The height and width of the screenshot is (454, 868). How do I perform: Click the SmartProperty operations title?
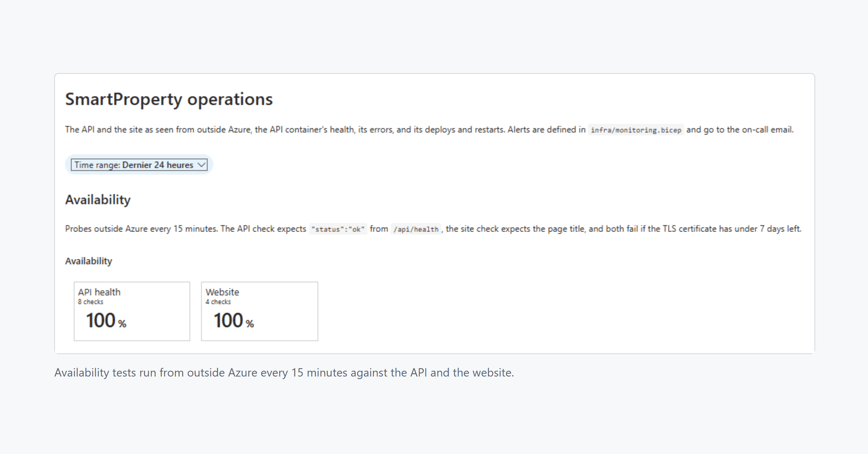click(x=169, y=99)
